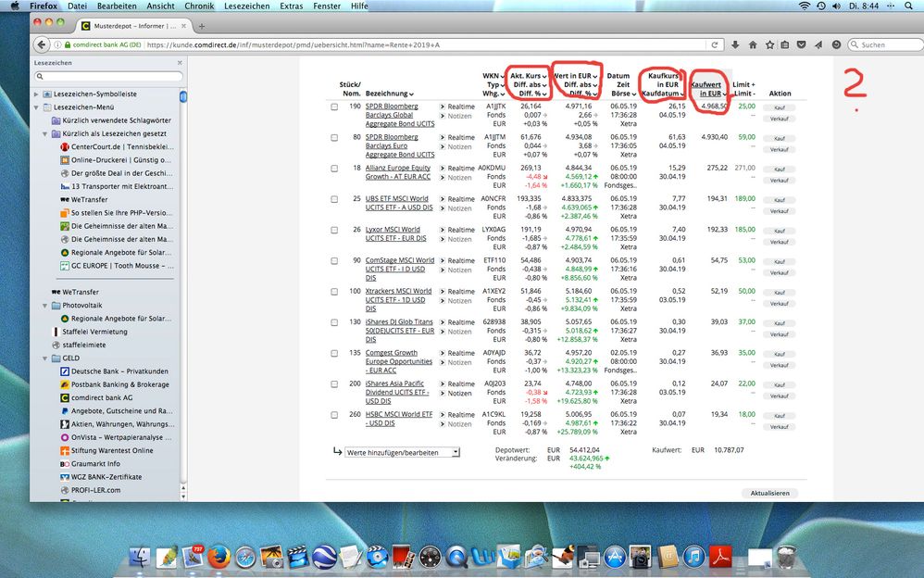Click the browser back arrow button
The height and width of the screenshot is (578, 924).
click(42, 44)
